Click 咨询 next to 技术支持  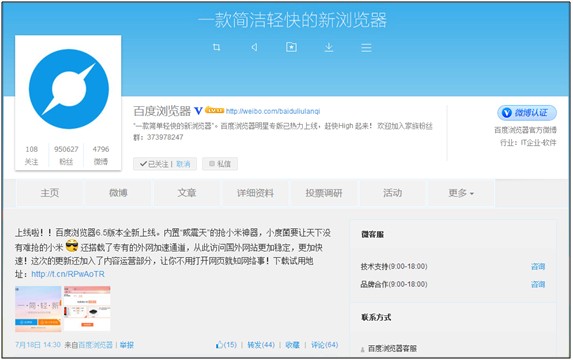[538, 266]
